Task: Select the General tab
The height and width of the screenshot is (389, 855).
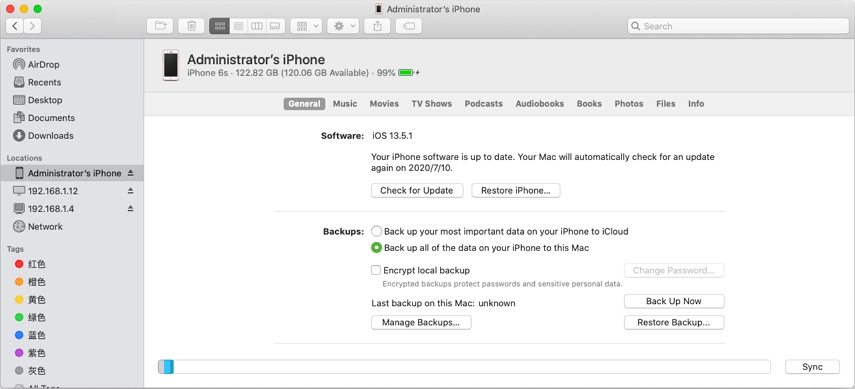Action: click(x=304, y=104)
